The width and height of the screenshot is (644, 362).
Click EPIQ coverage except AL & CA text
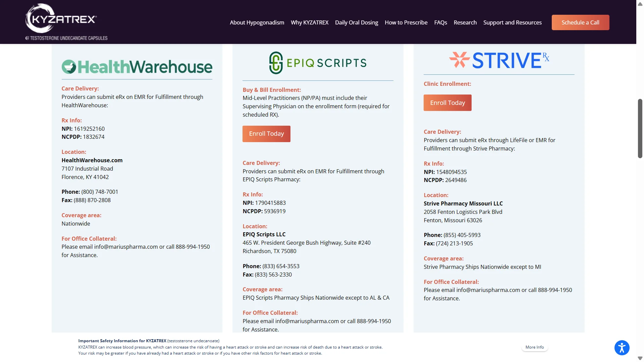pyautogui.click(x=316, y=298)
